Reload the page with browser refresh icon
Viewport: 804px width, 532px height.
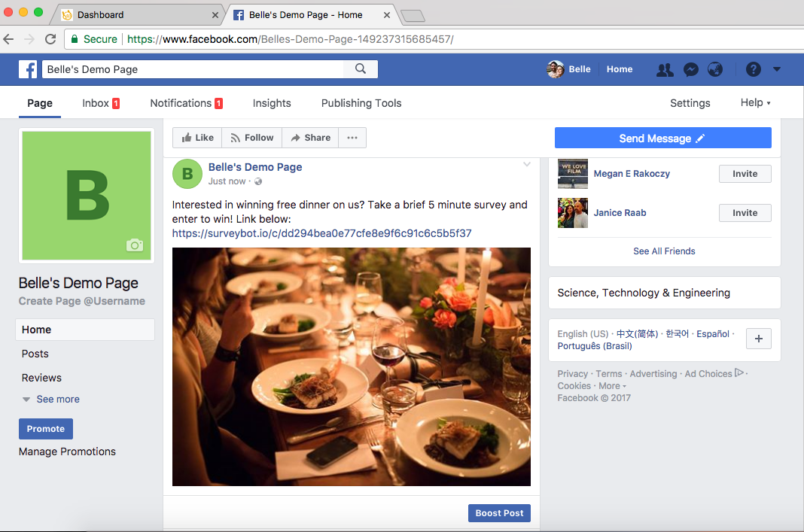point(50,39)
